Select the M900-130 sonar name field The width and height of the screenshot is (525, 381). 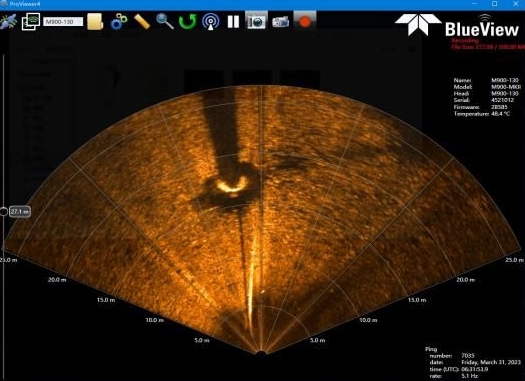[63, 22]
